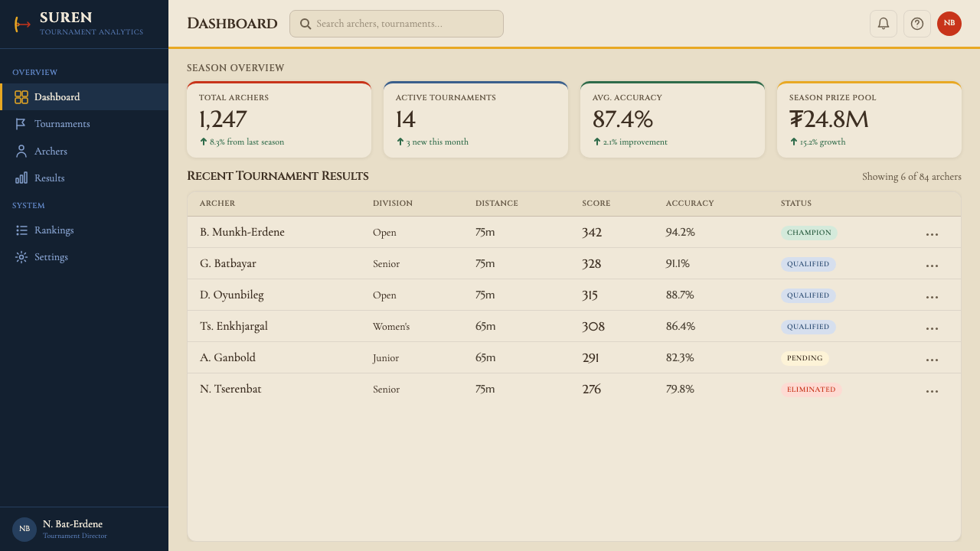Screen dimensions: 980x551
Task: Click the help question mark icon
Action: point(917,24)
